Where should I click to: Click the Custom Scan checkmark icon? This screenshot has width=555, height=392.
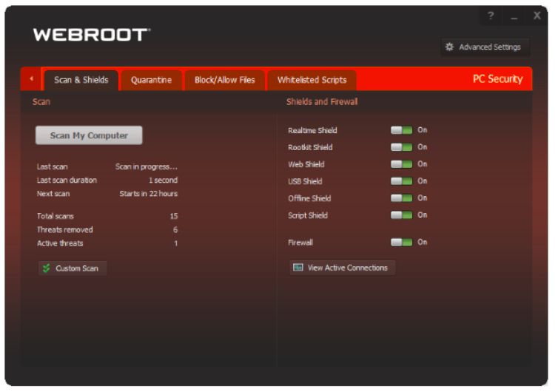click(x=47, y=268)
